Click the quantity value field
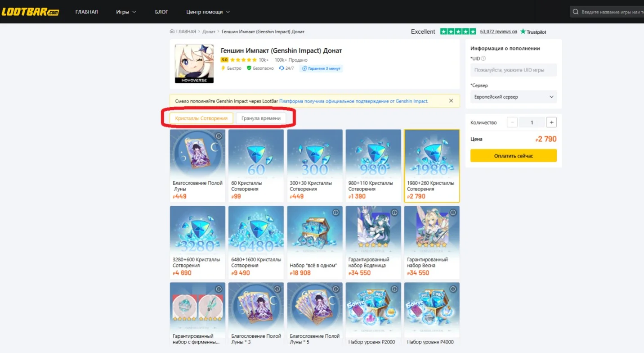The height and width of the screenshot is (353, 644). (x=532, y=122)
